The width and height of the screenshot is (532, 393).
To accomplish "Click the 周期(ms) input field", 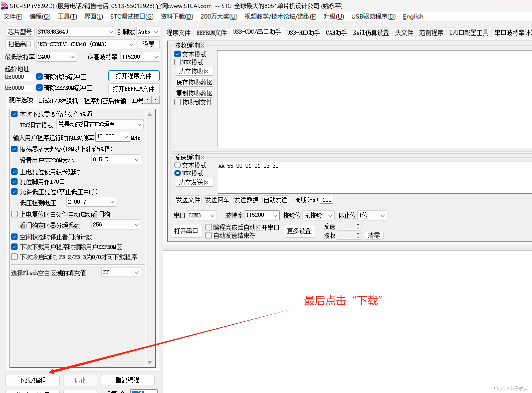I will tap(327, 200).
